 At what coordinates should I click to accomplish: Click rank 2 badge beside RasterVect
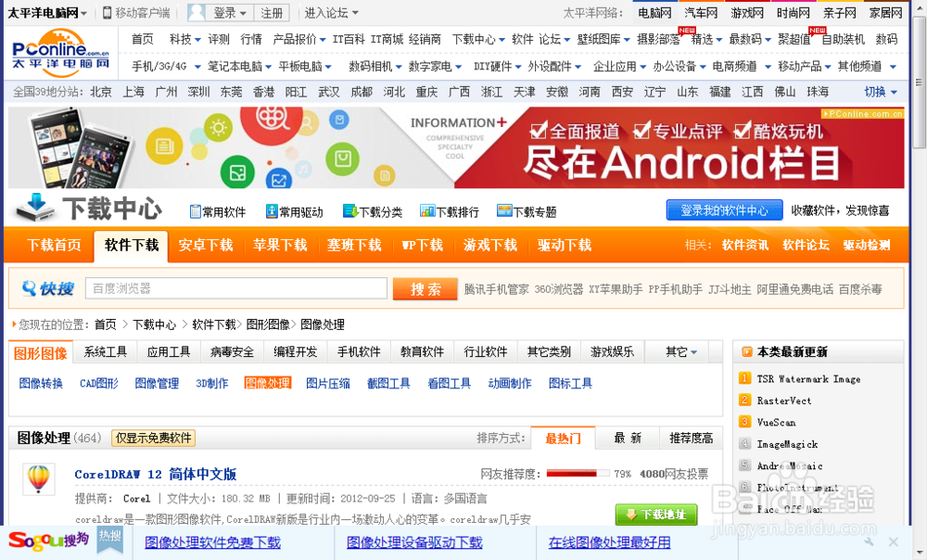point(745,401)
